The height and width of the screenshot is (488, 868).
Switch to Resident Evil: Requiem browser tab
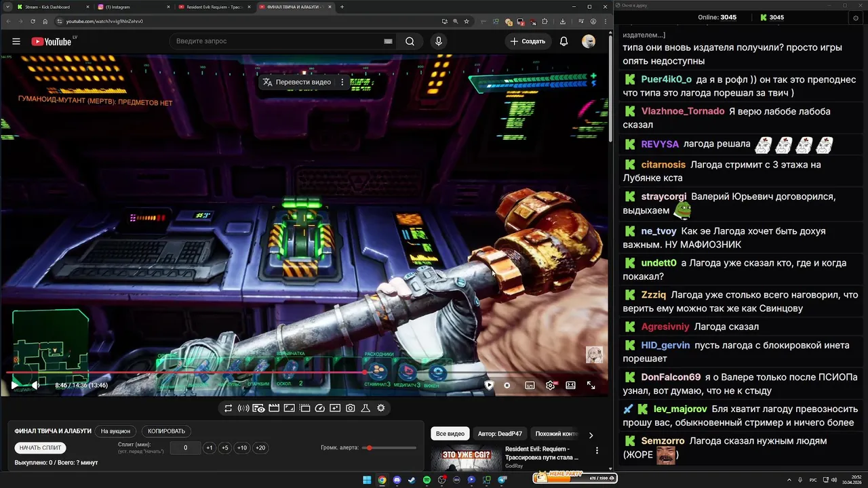214,7
